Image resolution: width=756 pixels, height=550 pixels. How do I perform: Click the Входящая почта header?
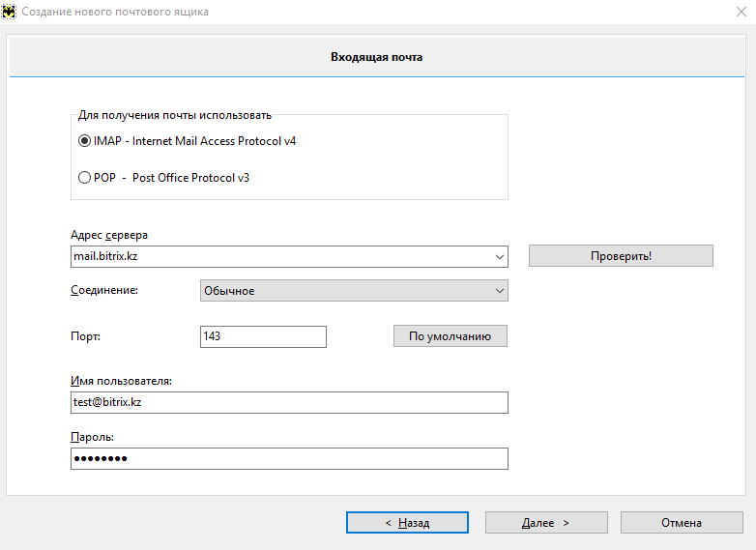point(377,57)
